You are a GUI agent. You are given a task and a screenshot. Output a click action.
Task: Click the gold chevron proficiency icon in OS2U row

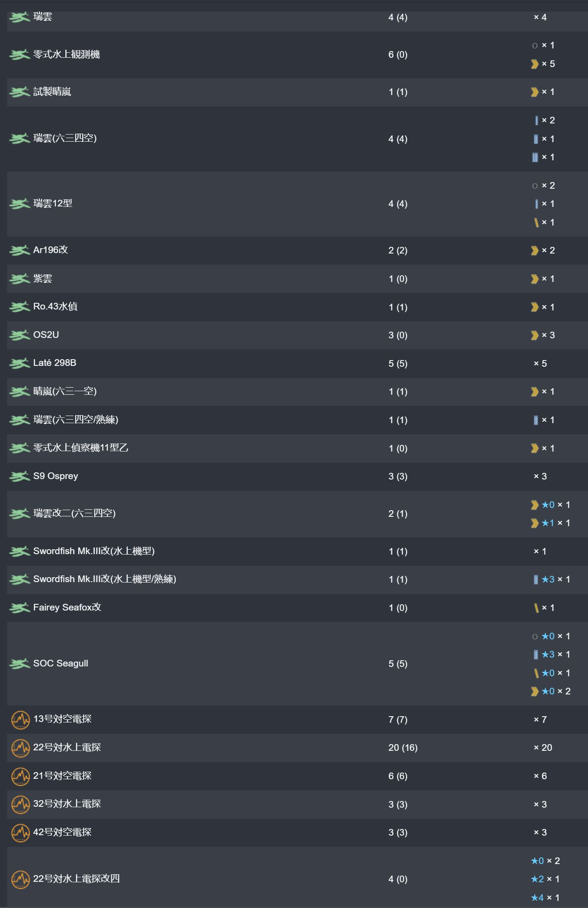535,335
